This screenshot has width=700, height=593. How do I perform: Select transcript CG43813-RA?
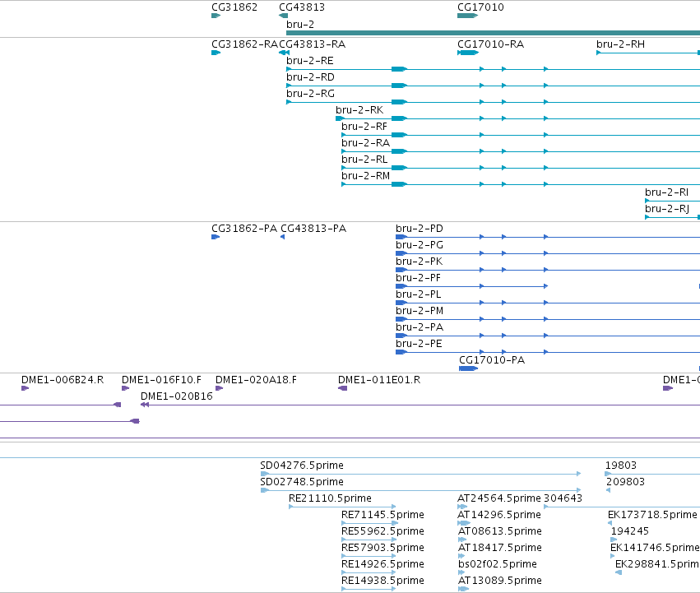(284, 53)
